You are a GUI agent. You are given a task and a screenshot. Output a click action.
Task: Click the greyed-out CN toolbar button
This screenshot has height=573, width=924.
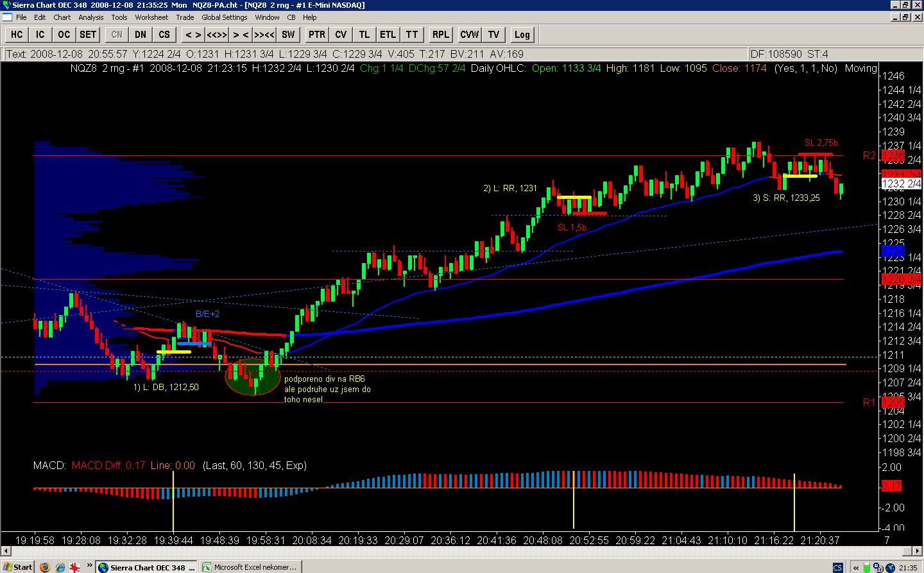pyautogui.click(x=117, y=35)
